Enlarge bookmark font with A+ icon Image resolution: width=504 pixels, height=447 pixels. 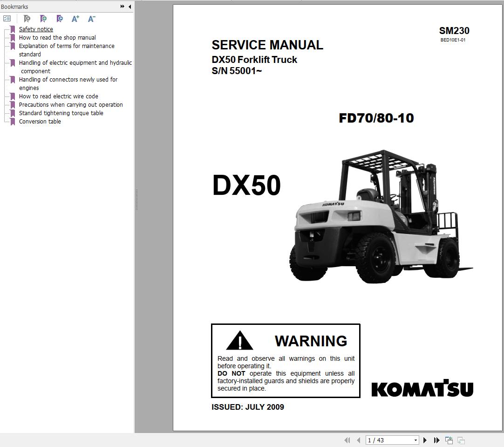(x=75, y=19)
